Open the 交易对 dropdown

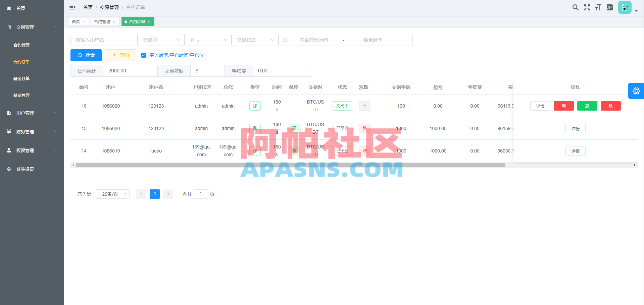pos(161,40)
